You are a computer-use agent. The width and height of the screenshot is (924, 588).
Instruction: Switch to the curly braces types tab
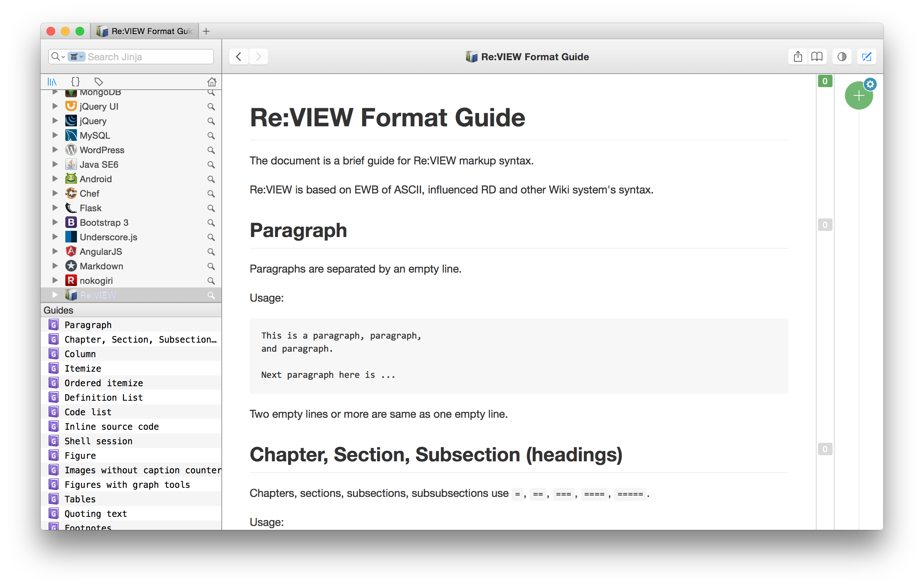tap(75, 82)
